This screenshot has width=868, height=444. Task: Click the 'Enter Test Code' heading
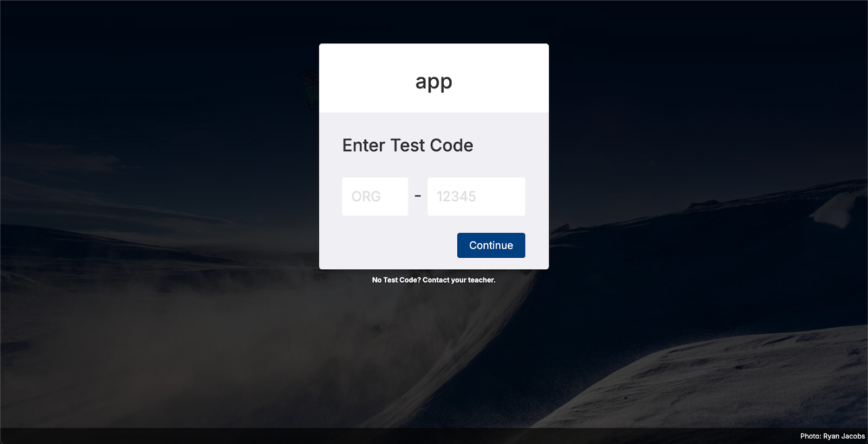click(x=407, y=145)
